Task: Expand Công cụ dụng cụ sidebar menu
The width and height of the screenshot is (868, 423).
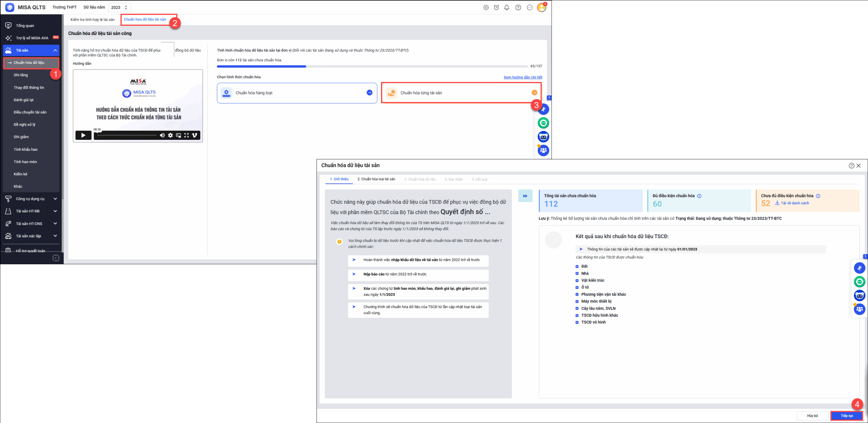Action: click(x=55, y=199)
